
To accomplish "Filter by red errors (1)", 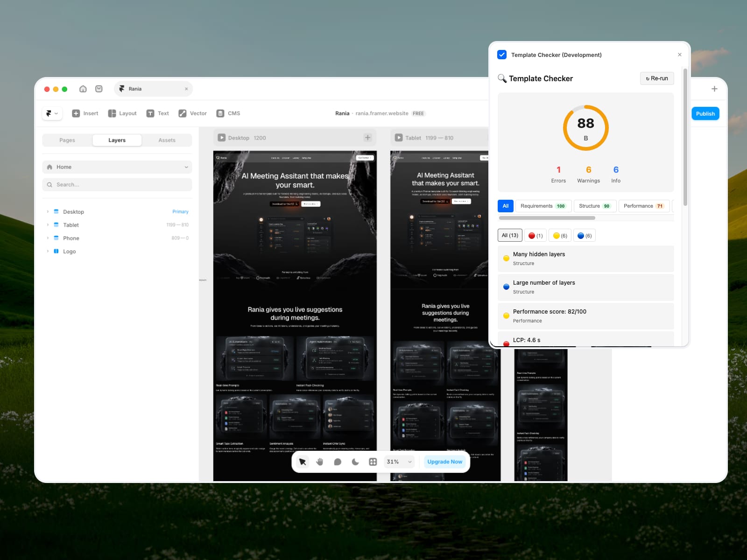I will 536,236.
